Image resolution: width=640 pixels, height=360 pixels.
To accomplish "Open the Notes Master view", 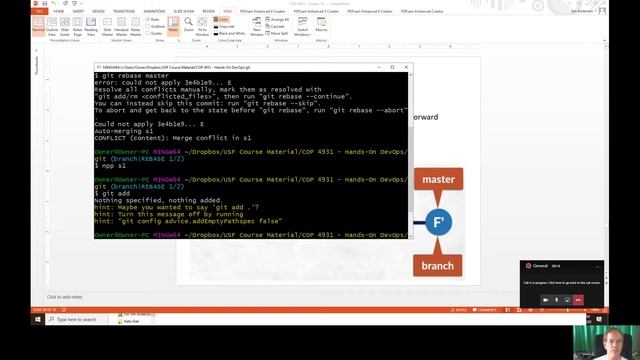I will pos(136,26).
